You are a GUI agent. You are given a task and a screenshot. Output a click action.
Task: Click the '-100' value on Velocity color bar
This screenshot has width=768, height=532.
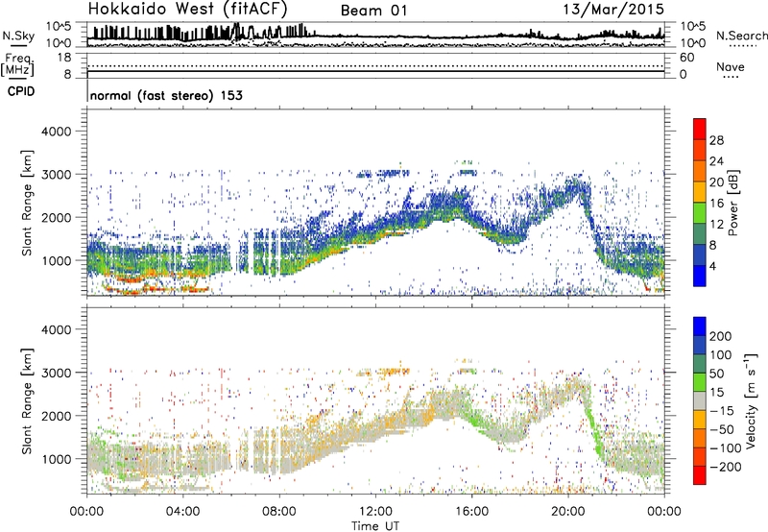point(725,448)
